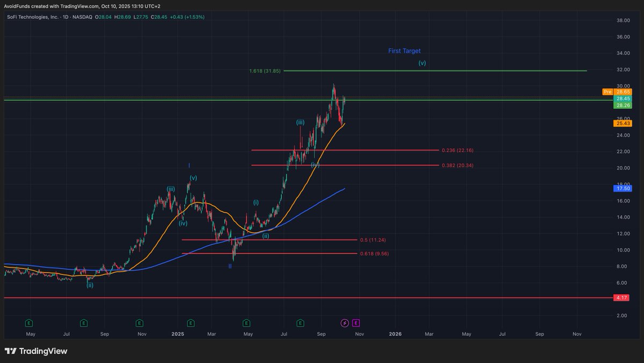Select the 28.45 current price label
Image resolution: width=644 pixels, height=363 pixels.
(623, 99)
